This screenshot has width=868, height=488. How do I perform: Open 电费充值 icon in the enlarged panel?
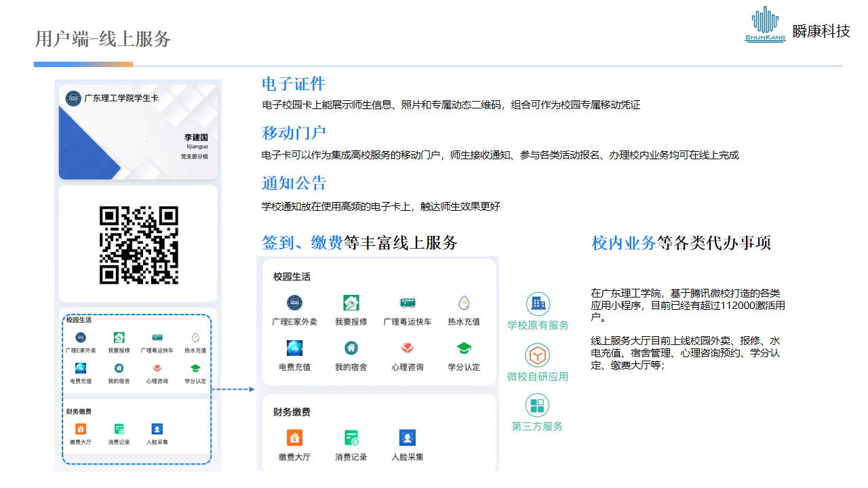294,348
